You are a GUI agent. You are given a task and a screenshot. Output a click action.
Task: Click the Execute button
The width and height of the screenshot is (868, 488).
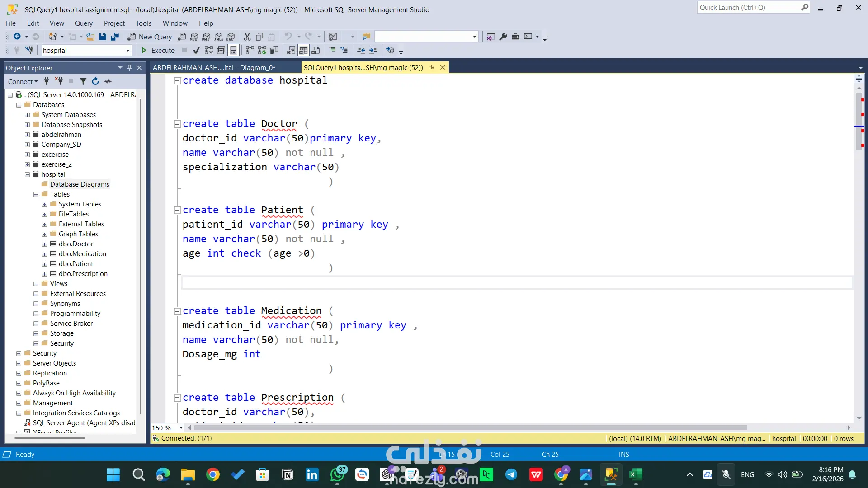pyautogui.click(x=158, y=50)
